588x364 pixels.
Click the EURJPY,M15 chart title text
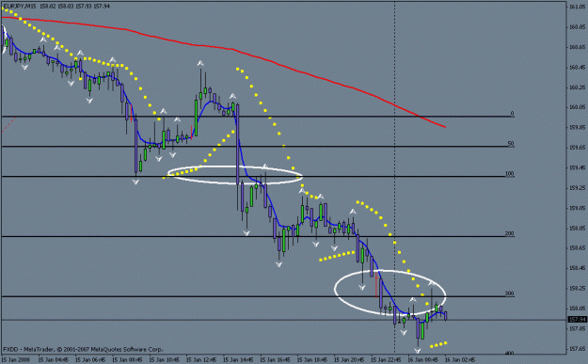(20, 7)
